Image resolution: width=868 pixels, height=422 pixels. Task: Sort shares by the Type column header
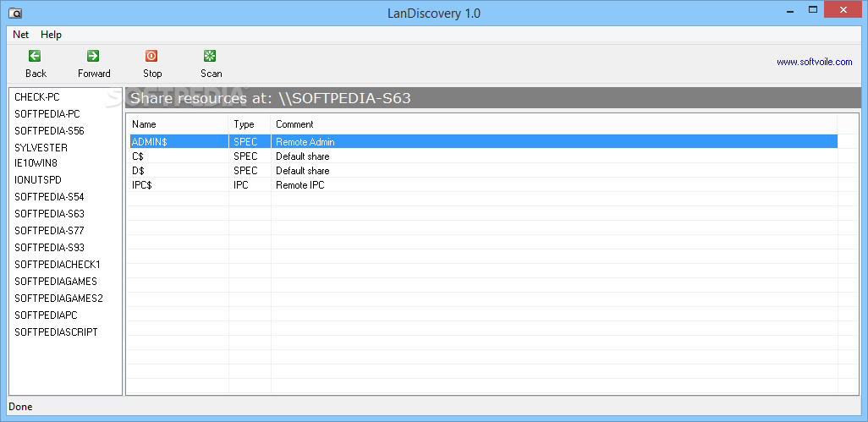click(250, 123)
